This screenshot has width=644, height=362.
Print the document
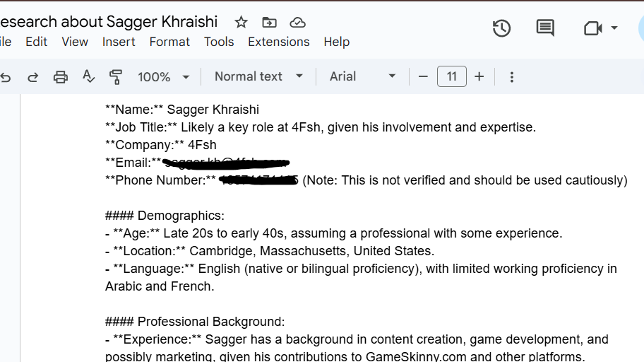click(x=61, y=77)
